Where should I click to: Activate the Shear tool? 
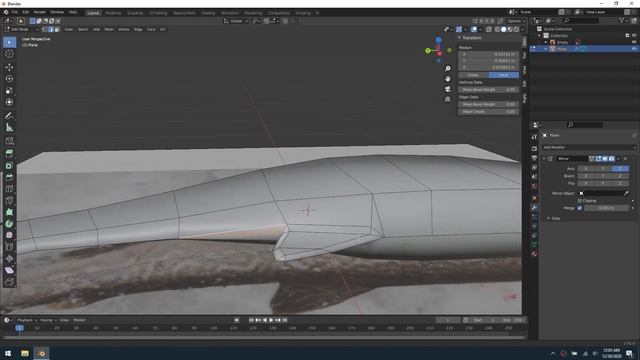point(9,270)
